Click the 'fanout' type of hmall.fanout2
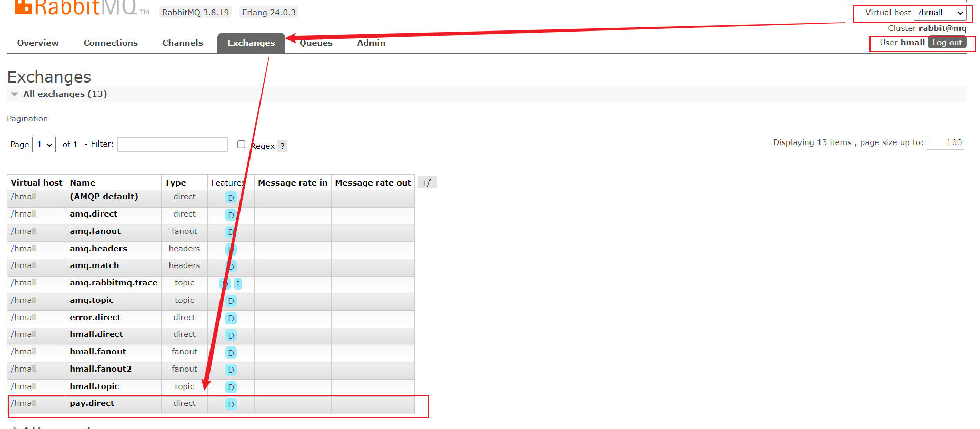The width and height of the screenshot is (980, 429). coord(184,369)
